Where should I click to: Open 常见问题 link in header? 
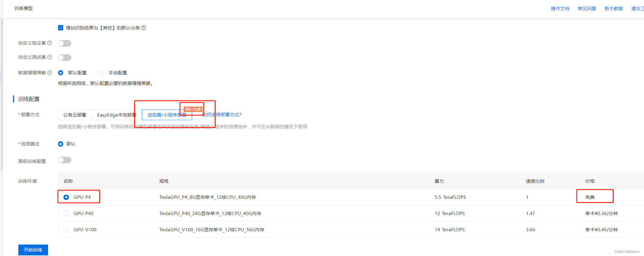[587, 9]
